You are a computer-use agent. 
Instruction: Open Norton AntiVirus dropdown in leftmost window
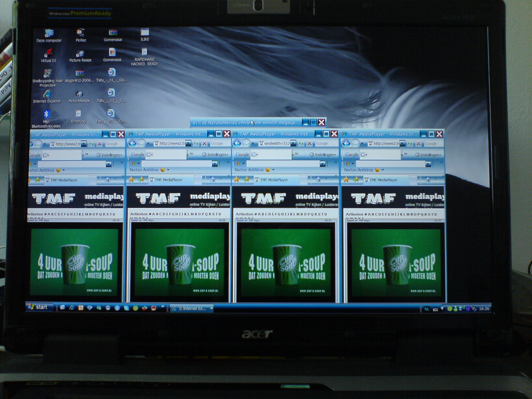tap(64, 170)
